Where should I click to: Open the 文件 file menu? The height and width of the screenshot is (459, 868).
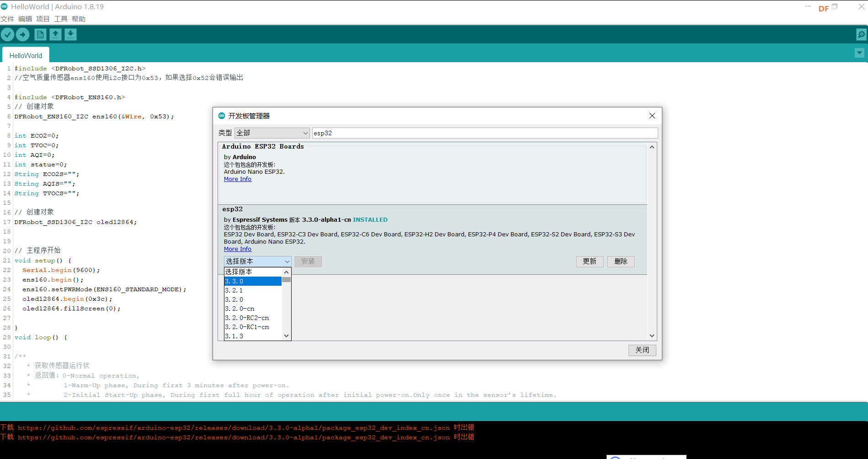[x=7, y=19]
